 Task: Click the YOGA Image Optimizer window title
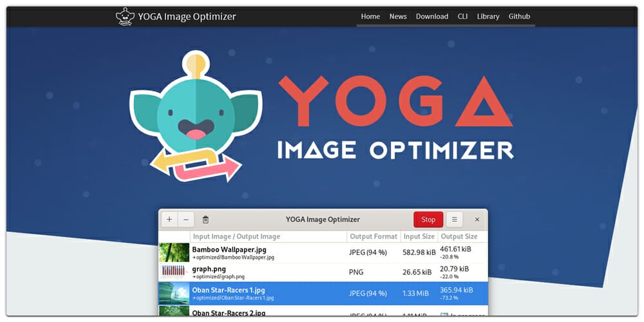click(323, 220)
